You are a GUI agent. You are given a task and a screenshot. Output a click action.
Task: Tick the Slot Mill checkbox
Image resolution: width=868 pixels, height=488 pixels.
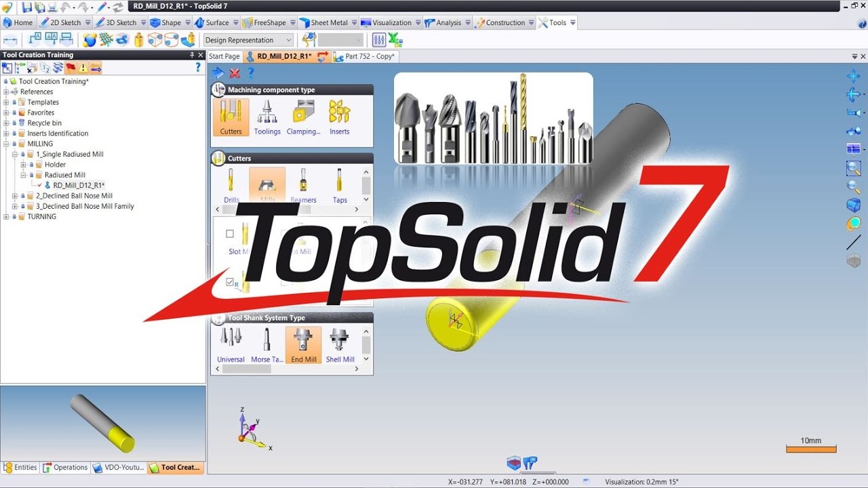coord(230,234)
